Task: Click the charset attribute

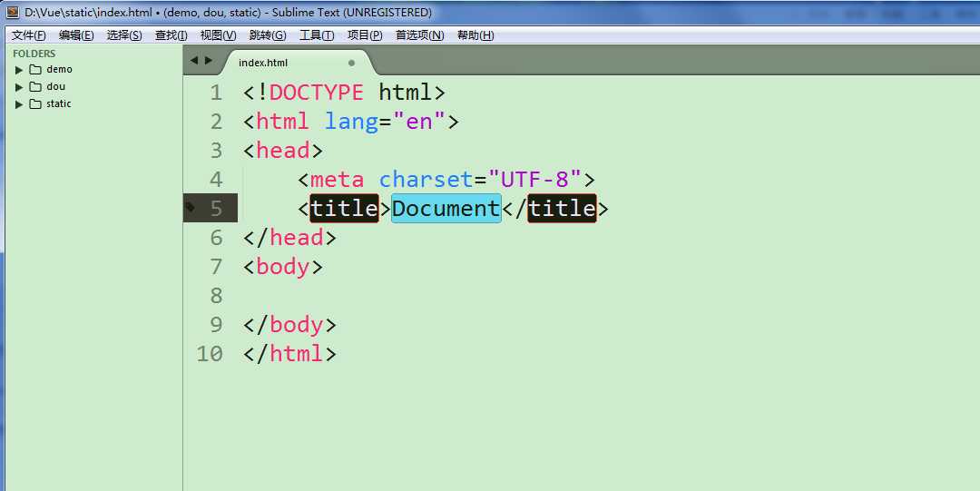Action: tap(426, 180)
